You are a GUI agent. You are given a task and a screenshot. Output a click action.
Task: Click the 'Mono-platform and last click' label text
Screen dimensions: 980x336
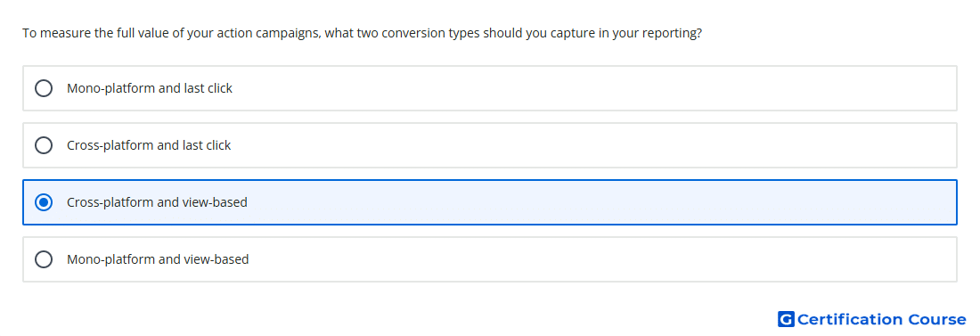(x=150, y=88)
